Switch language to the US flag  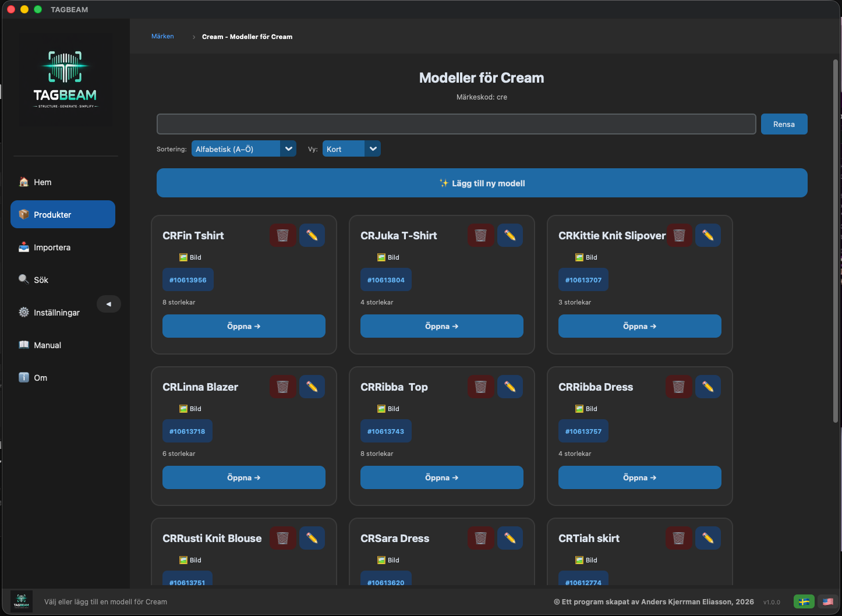(828, 602)
